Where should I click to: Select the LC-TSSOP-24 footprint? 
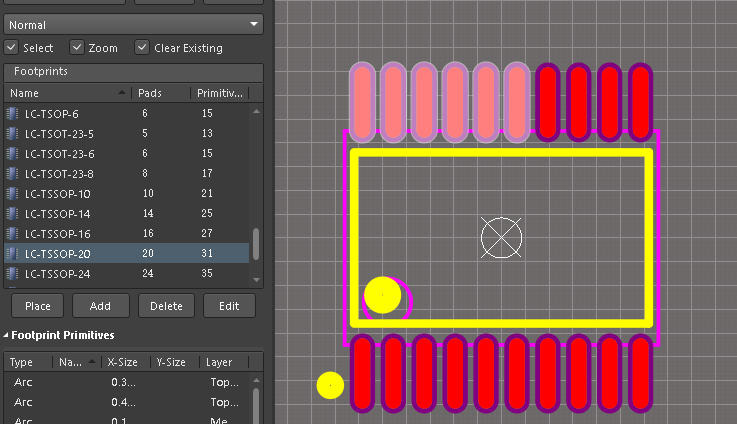pos(126,274)
